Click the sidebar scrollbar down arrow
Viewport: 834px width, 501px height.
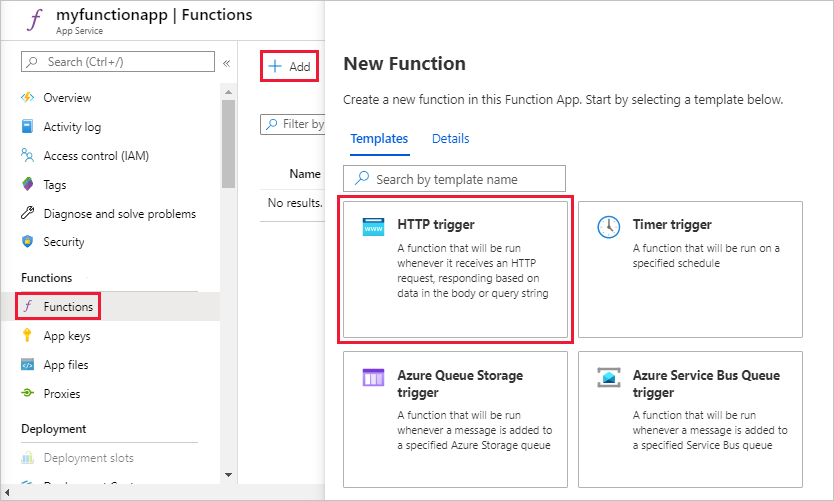(x=229, y=474)
